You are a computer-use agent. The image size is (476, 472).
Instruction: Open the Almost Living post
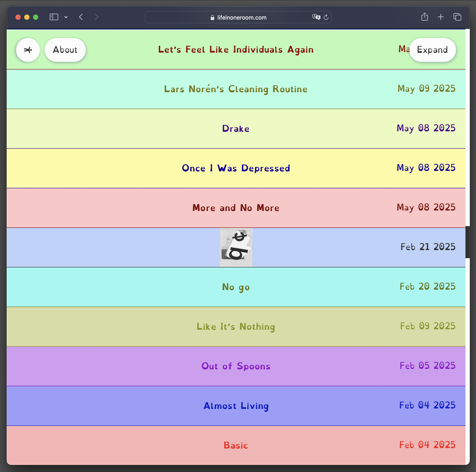(236, 406)
